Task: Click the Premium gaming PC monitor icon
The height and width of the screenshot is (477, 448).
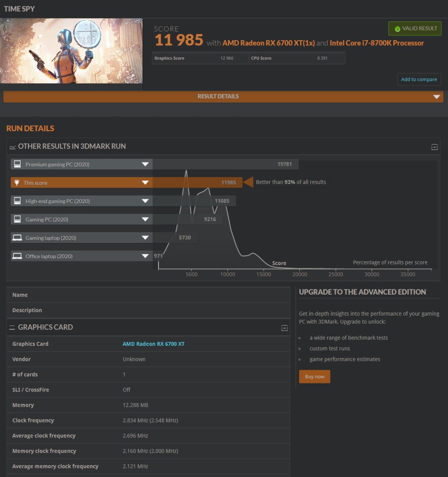Action: 17,164
